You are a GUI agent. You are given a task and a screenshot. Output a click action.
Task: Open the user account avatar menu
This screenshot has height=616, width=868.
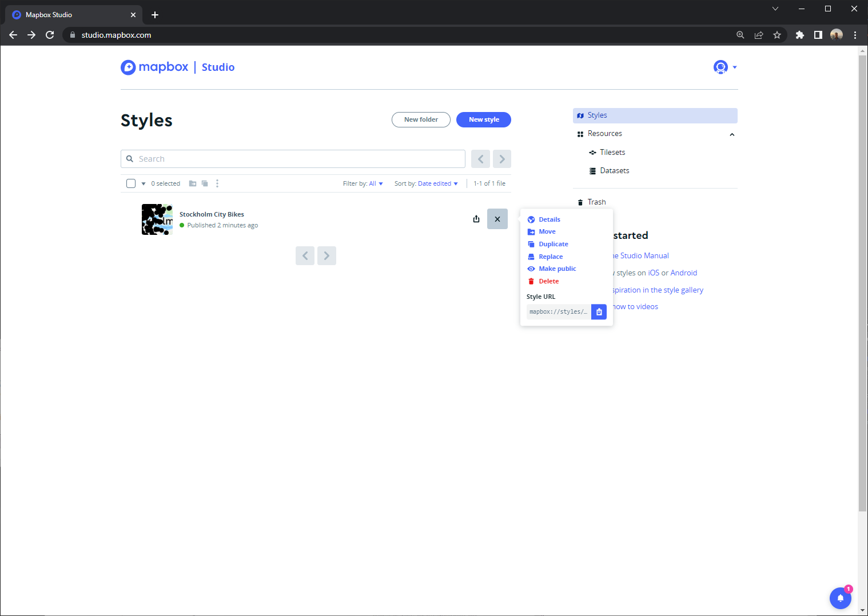click(x=720, y=67)
